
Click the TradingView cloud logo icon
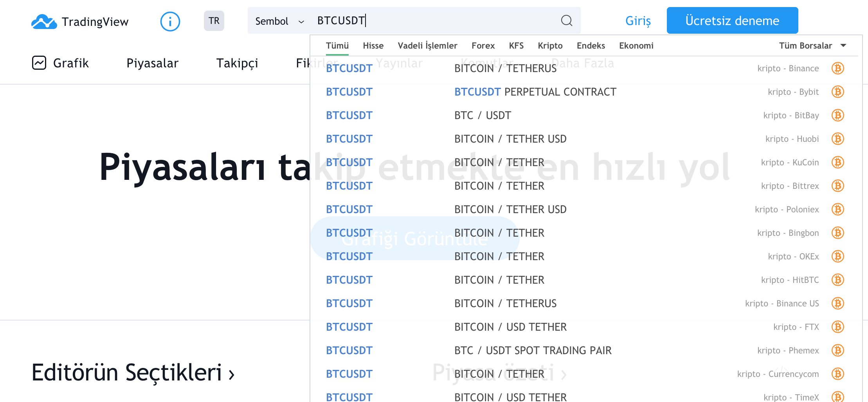tap(44, 22)
